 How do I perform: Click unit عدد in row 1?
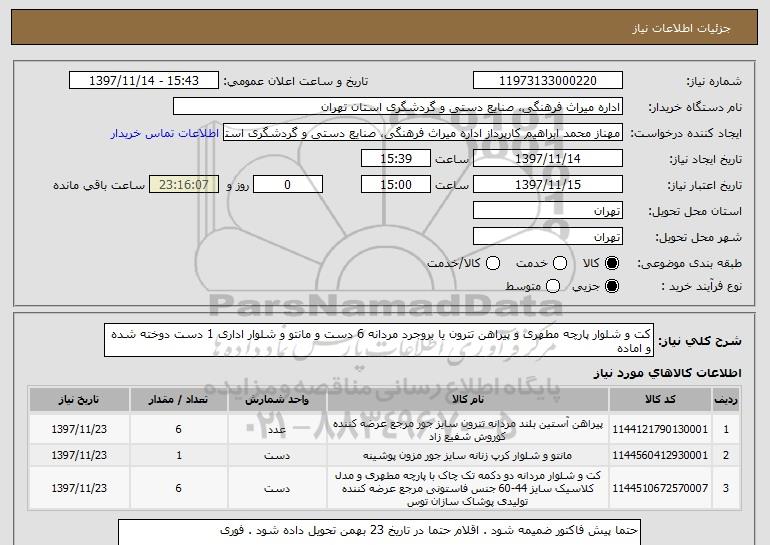click(x=277, y=430)
